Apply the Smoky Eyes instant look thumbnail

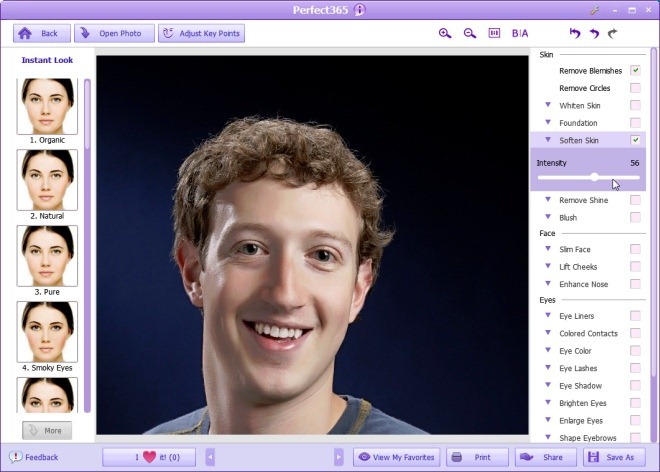click(x=47, y=331)
